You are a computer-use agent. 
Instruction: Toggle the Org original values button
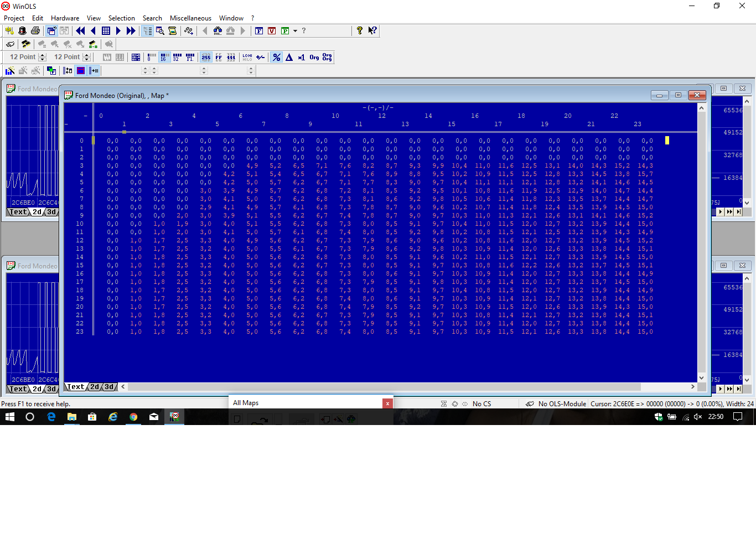(314, 57)
